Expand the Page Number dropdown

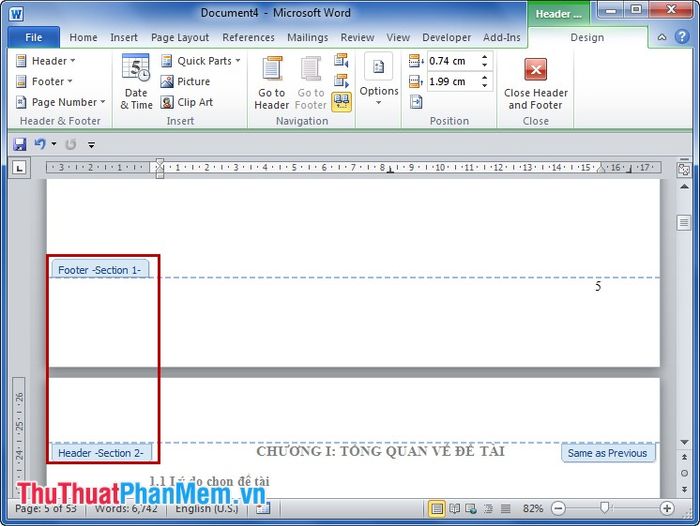59,102
